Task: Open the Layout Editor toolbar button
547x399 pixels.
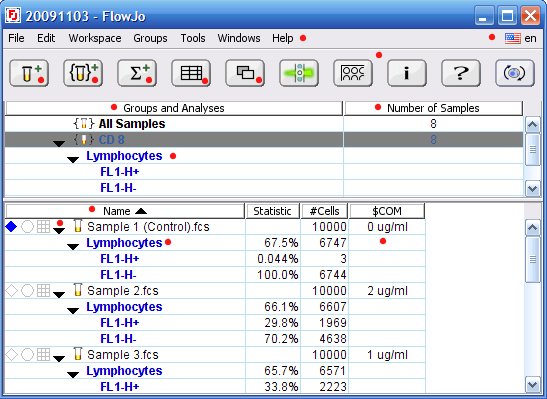Action: [245, 73]
